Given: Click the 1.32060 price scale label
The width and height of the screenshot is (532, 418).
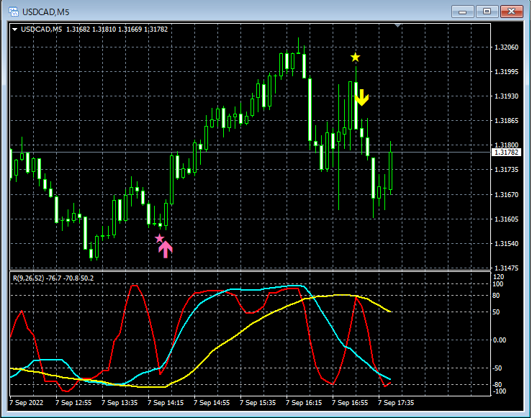Looking at the screenshot, I should pyautogui.click(x=506, y=47).
